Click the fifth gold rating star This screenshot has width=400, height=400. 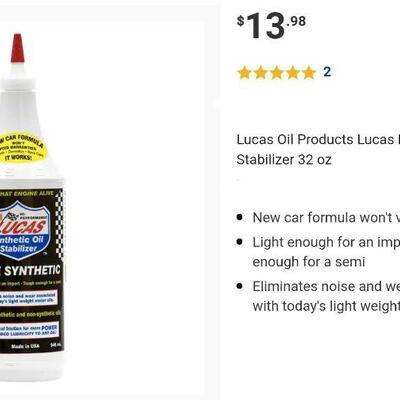tap(309, 72)
